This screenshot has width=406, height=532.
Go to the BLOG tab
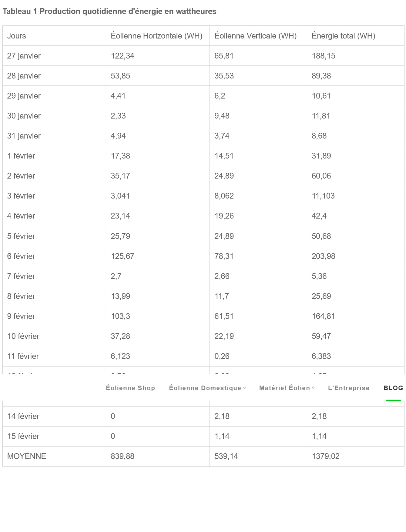(x=393, y=388)
